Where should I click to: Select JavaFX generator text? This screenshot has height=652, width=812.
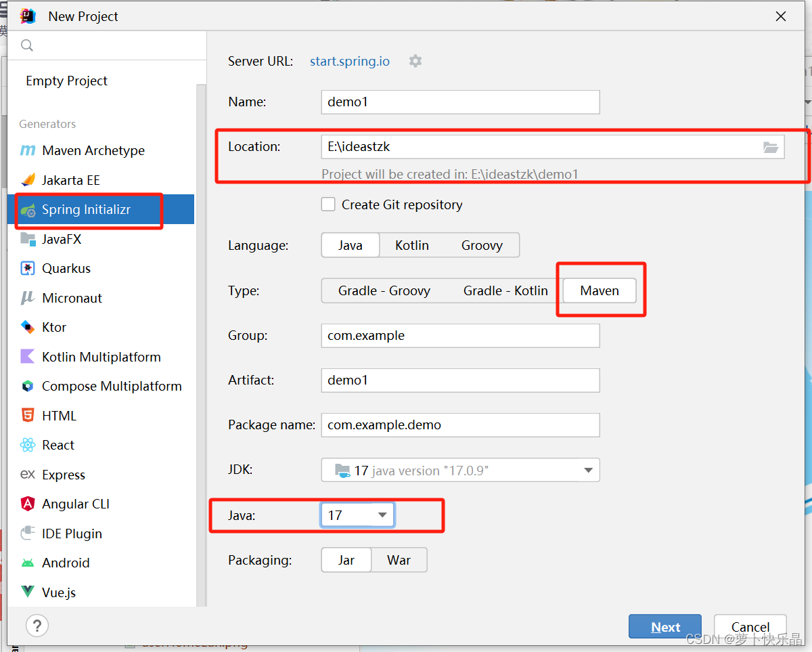(x=62, y=239)
